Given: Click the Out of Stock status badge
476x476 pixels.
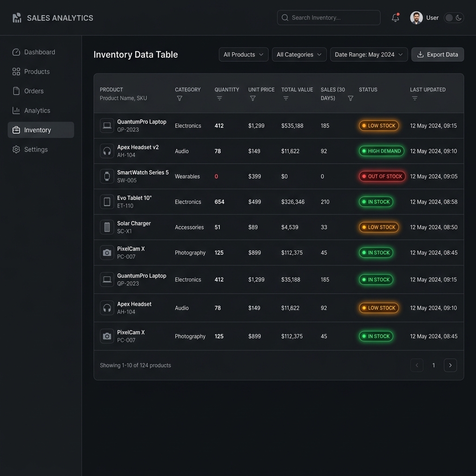Looking at the screenshot, I should click(382, 176).
